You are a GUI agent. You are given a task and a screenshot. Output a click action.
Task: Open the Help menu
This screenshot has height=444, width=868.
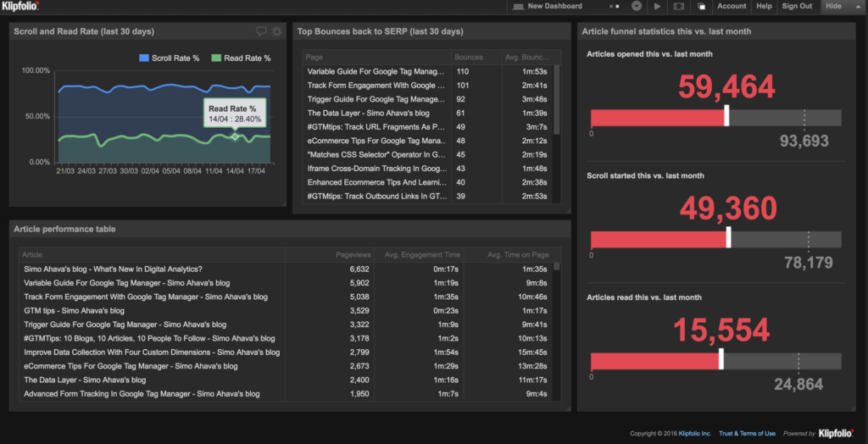(764, 6)
